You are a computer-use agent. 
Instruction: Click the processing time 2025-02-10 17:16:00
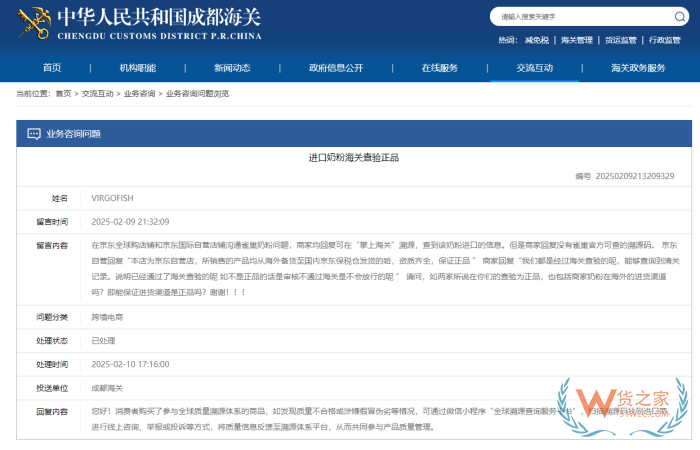click(x=130, y=364)
